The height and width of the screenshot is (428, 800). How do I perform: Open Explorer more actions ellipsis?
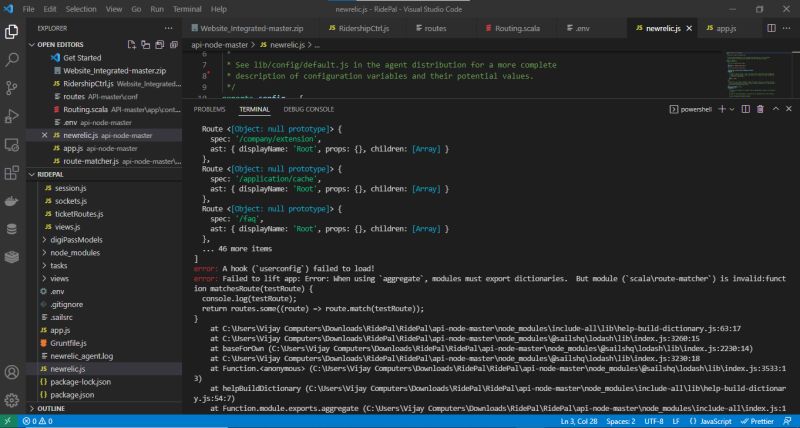pyautogui.click(x=168, y=29)
